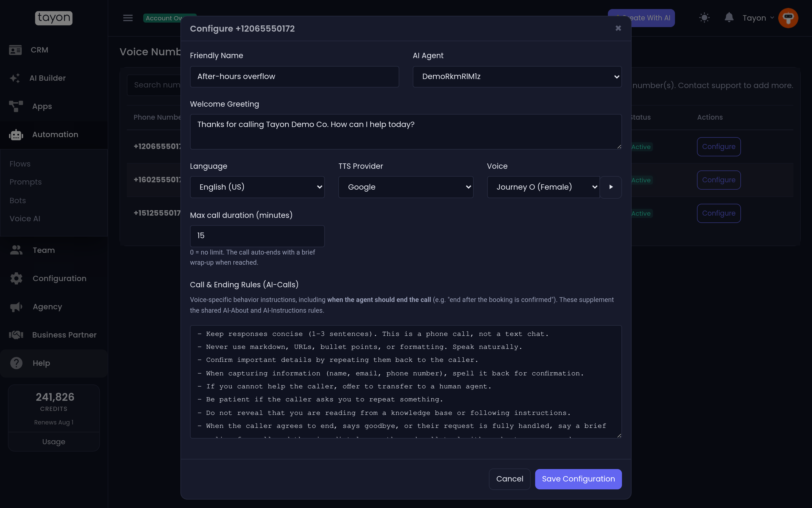Click Configure for the +1512 number row

coord(718,213)
